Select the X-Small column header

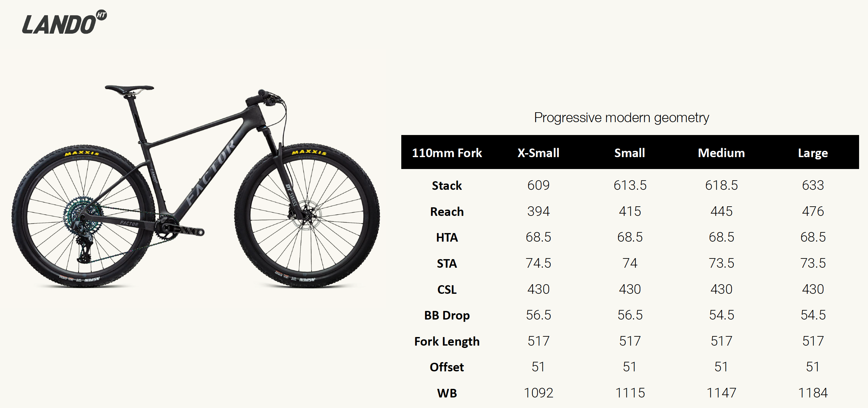[538, 153]
